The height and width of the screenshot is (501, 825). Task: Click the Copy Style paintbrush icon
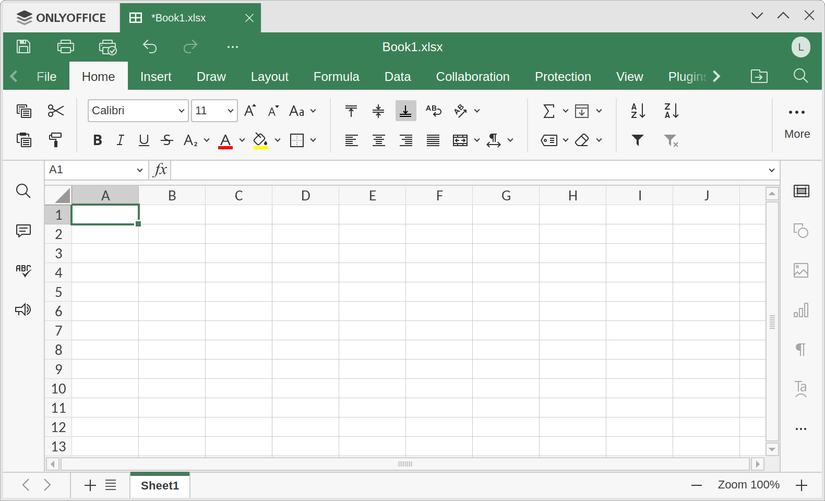[56, 141]
